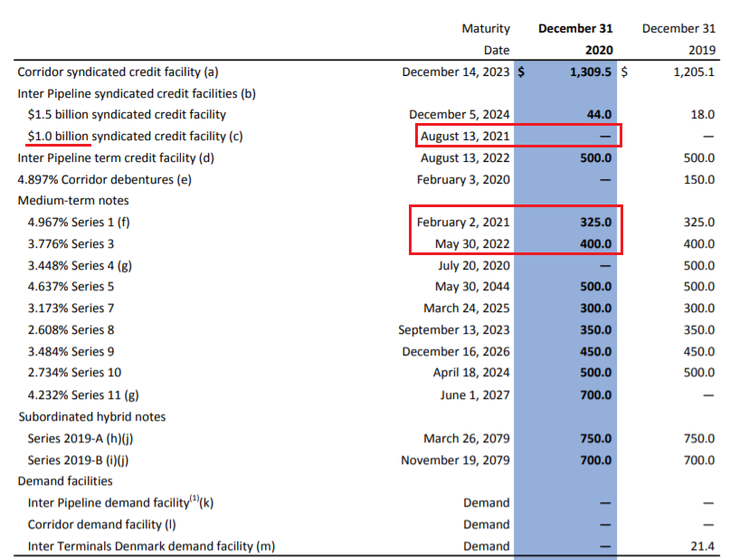The image size is (749, 560).
Task: Select the December 14, 2023 maturity date
Action: coord(456,72)
